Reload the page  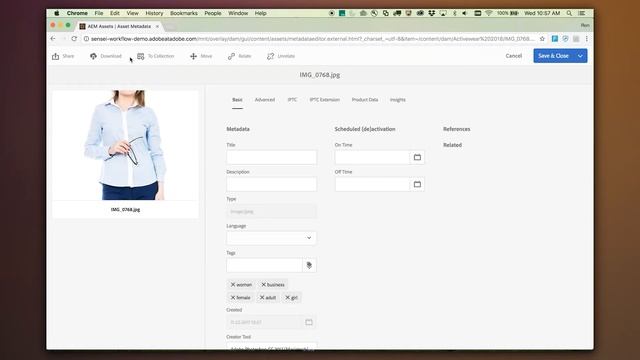tap(74, 39)
